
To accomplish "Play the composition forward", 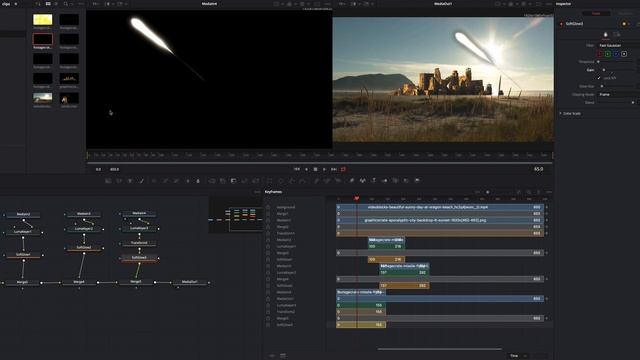I will tap(324, 169).
